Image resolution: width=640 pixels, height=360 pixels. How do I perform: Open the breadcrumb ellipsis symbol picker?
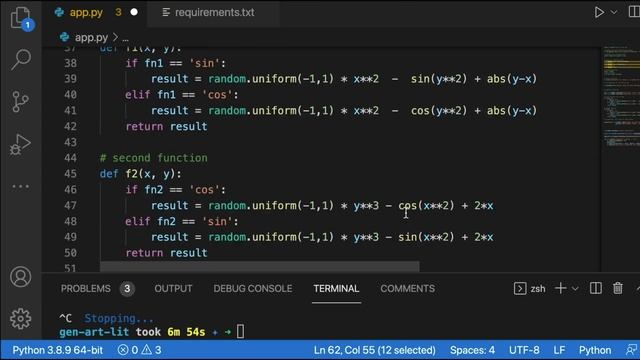pyautogui.click(x=125, y=38)
